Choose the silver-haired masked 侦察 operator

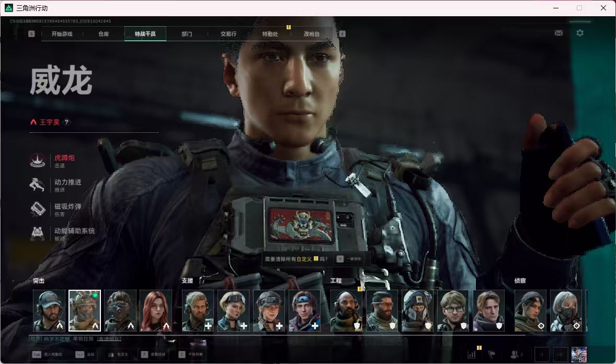click(x=566, y=311)
